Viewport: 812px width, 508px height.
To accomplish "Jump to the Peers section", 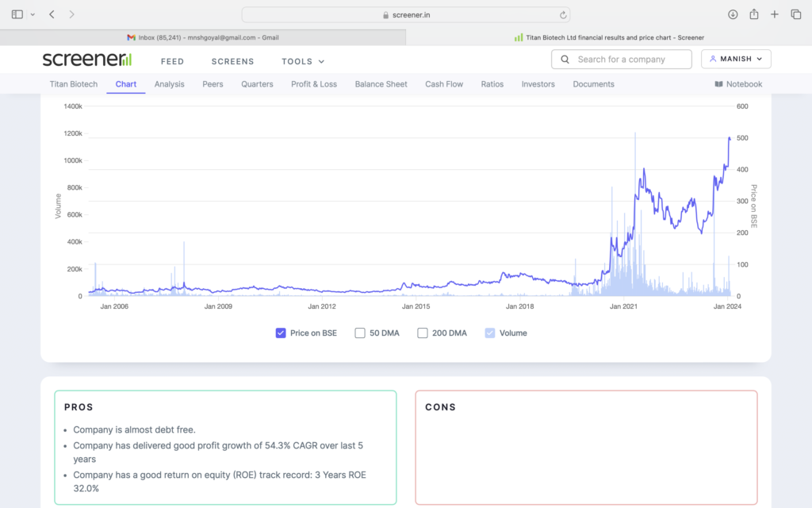I will (x=213, y=84).
